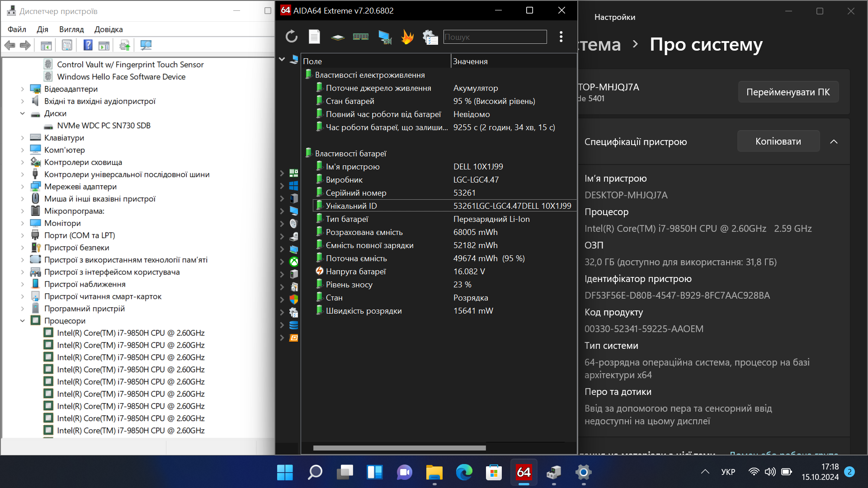868x488 pixels.
Task: Select the Рівень зносу row
Action: click(445, 285)
